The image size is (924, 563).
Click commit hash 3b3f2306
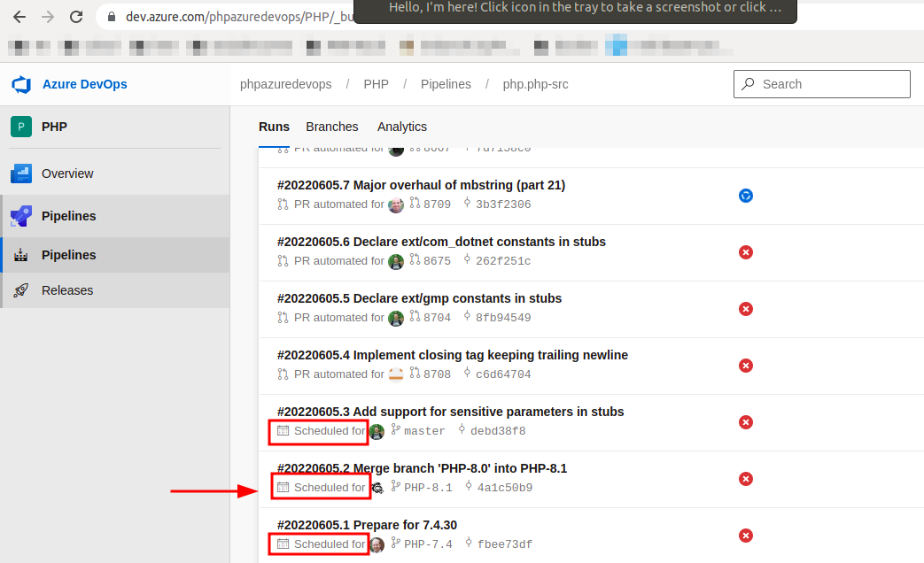[503, 204]
